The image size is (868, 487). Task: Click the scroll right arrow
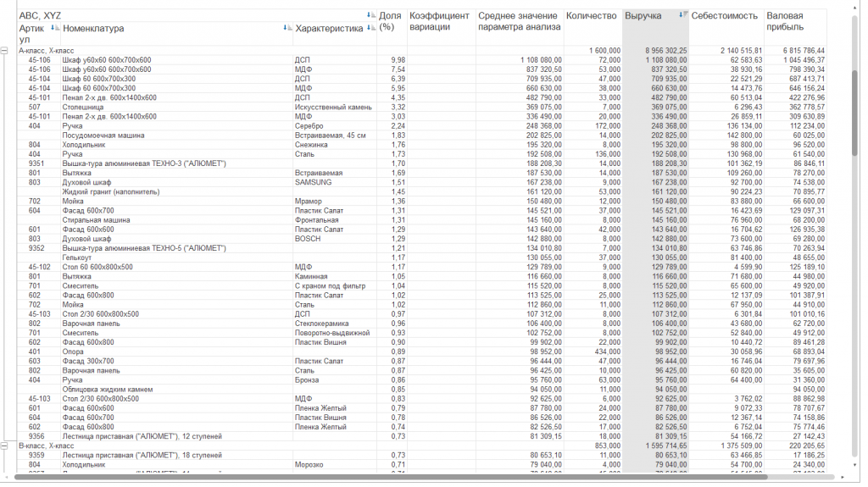click(x=843, y=477)
